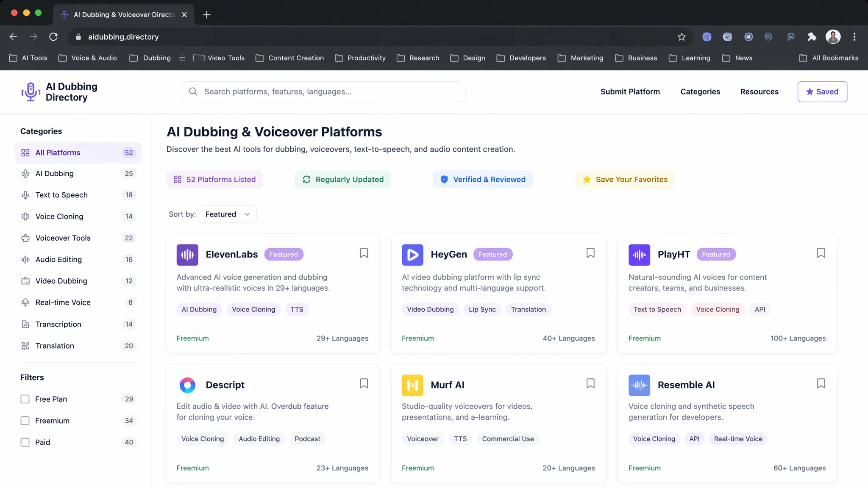Go back to the previous page
The image size is (868, 488).
point(14,37)
